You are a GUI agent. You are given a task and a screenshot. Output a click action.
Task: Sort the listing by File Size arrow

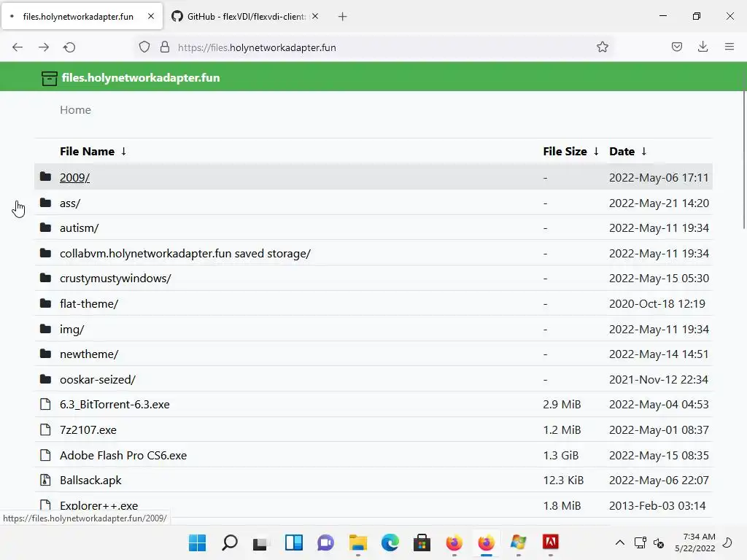click(596, 151)
